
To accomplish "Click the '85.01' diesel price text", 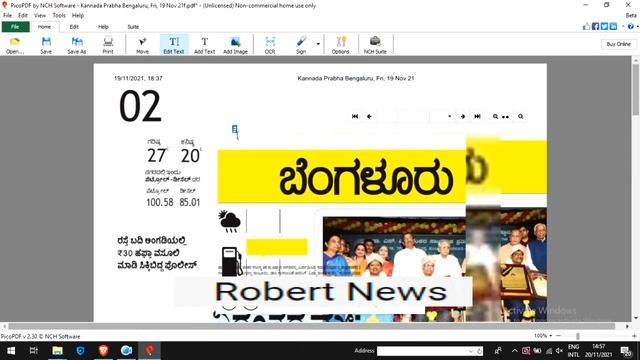I will point(190,202).
